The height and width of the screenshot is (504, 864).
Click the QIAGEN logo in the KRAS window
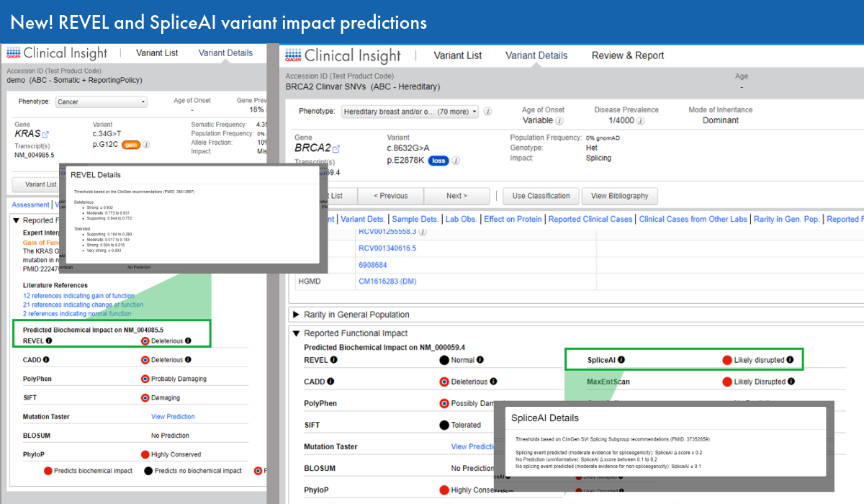click(14, 53)
